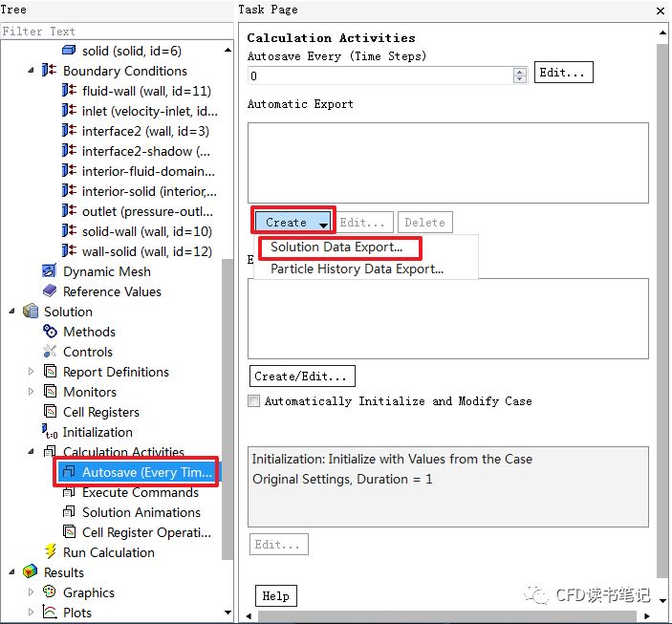Click the Controls tools icon

pyautogui.click(x=50, y=351)
